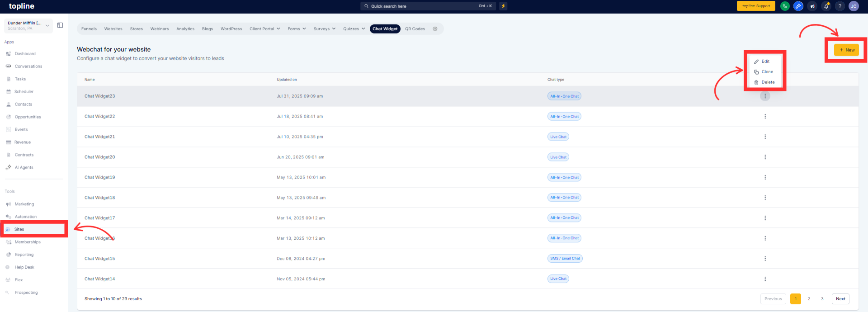This screenshot has height=312, width=868.
Task: Open the blue AI sparkle assistant icon
Action: click(x=798, y=6)
